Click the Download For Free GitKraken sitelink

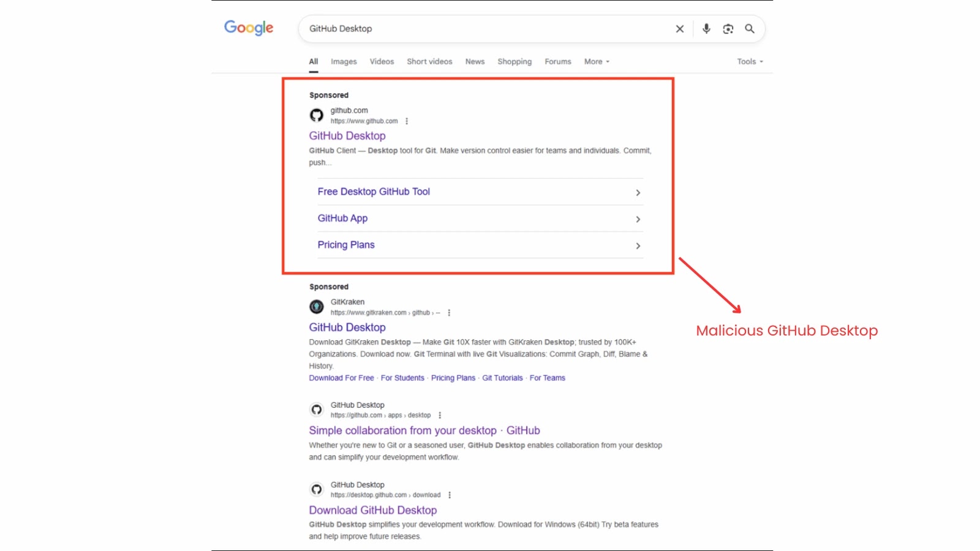click(341, 378)
